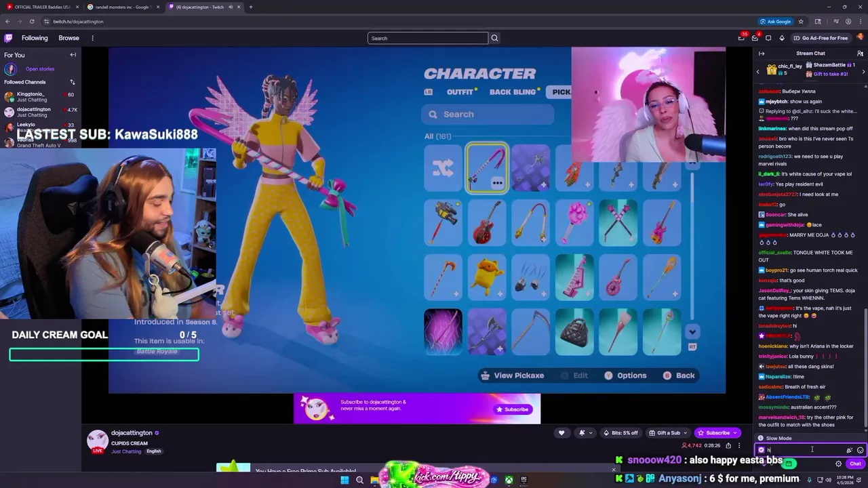The width and height of the screenshot is (868, 488).
Task: Click Gift to take #3 link
Action: 831,74
